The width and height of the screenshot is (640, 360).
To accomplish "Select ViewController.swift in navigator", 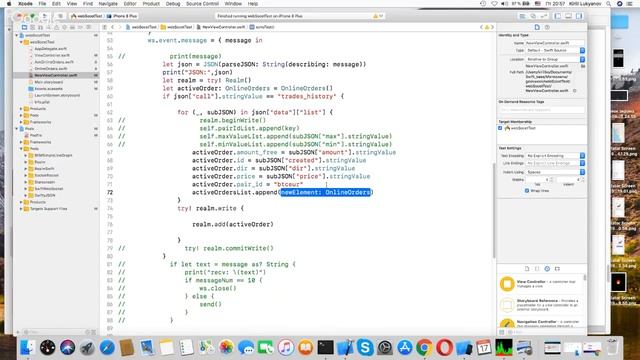I will coord(52,55).
